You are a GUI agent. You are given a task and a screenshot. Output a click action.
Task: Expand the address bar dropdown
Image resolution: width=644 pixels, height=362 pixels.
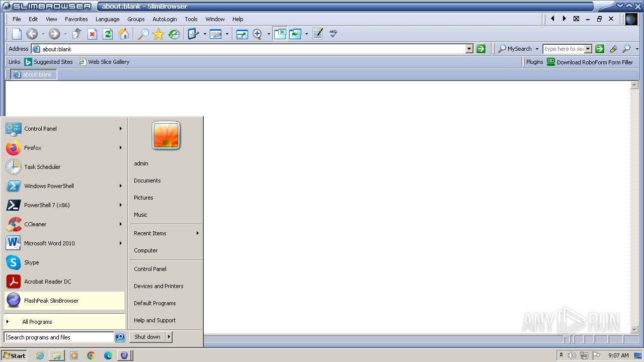click(x=469, y=49)
